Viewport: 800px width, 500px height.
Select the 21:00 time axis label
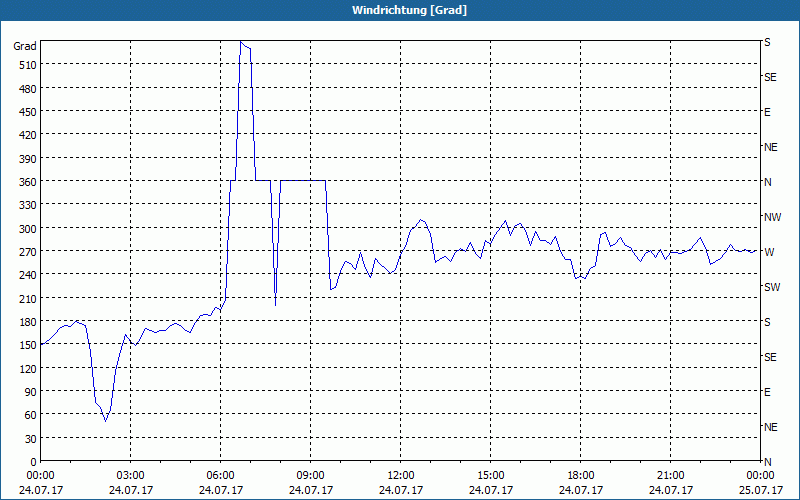point(671,475)
